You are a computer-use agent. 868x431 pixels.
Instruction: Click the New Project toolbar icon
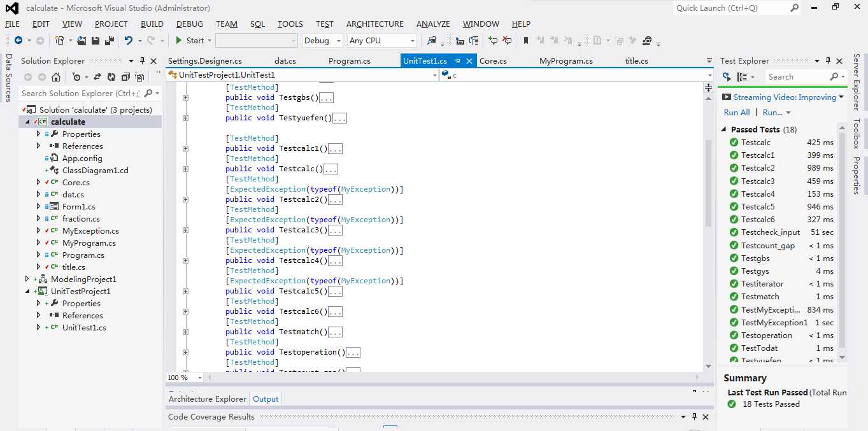60,40
